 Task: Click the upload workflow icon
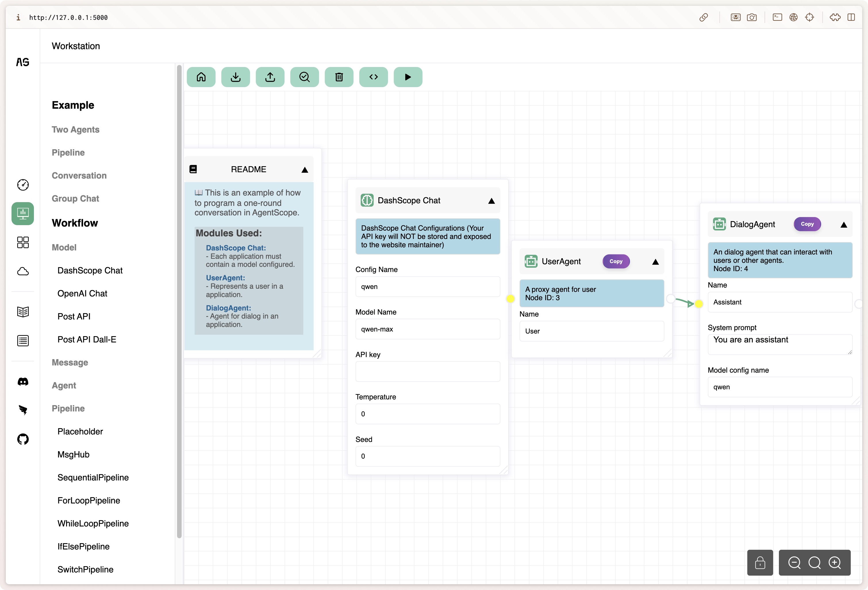point(270,77)
